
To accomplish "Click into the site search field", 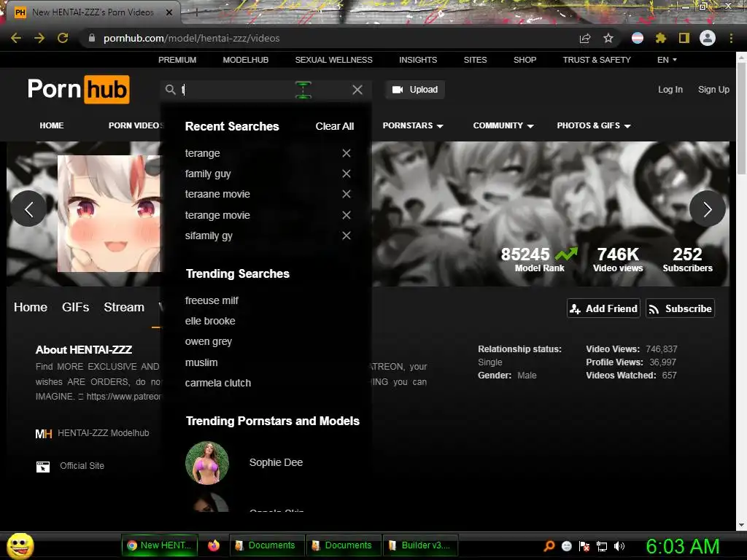I will 266,90.
